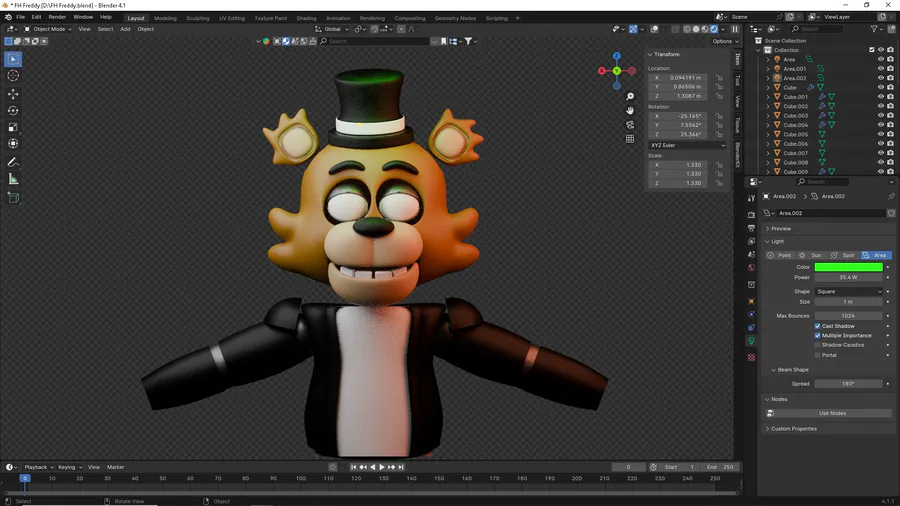Viewport: 900px width, 506px height.
Task: Choose the Annotate tool
Action: (x=13, y=162)
